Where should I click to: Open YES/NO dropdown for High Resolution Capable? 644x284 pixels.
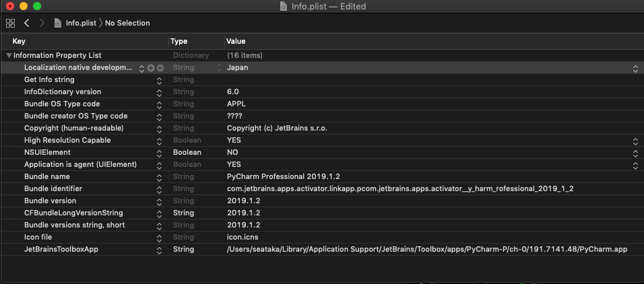point(635,141)
